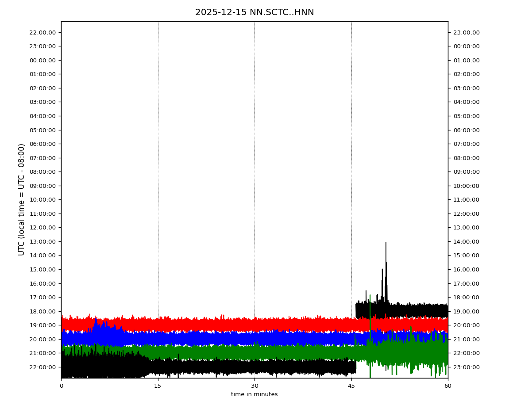The image size is (509, 420).
Task: Click the plot title 2025-12-15 NN.SCTC..HNN
Action: (x=254, y=12)
